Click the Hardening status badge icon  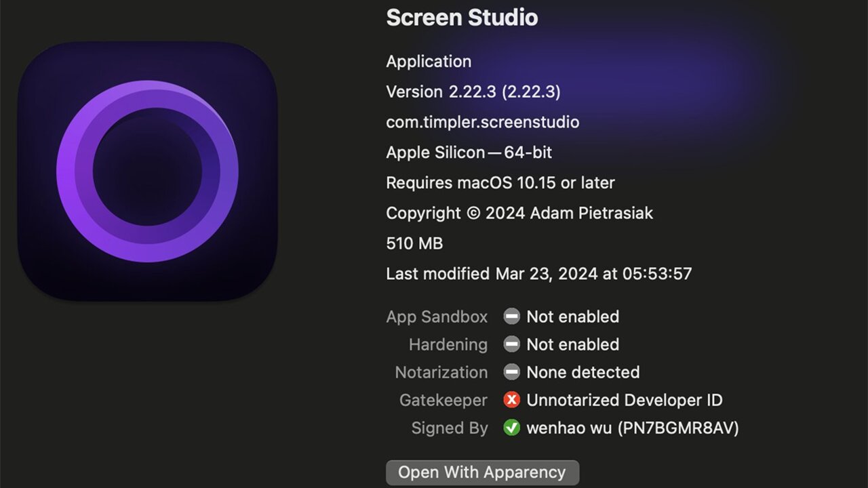[512, 344]
